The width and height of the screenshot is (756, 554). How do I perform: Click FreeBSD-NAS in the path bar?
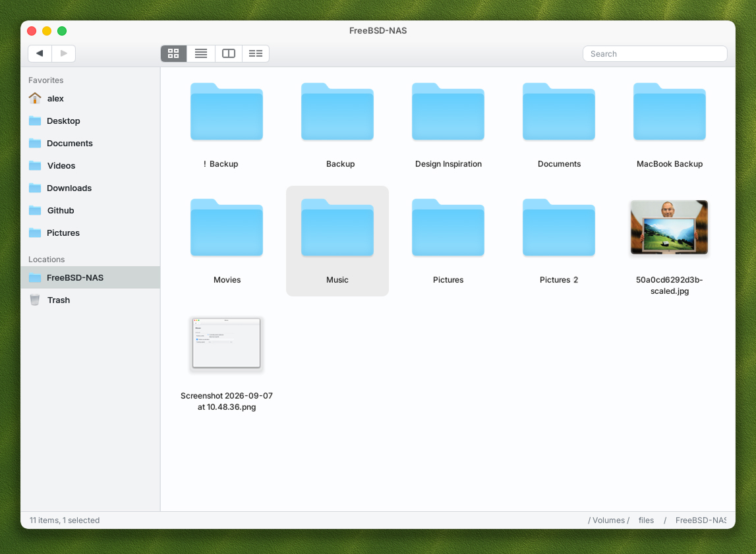(701, 520)
